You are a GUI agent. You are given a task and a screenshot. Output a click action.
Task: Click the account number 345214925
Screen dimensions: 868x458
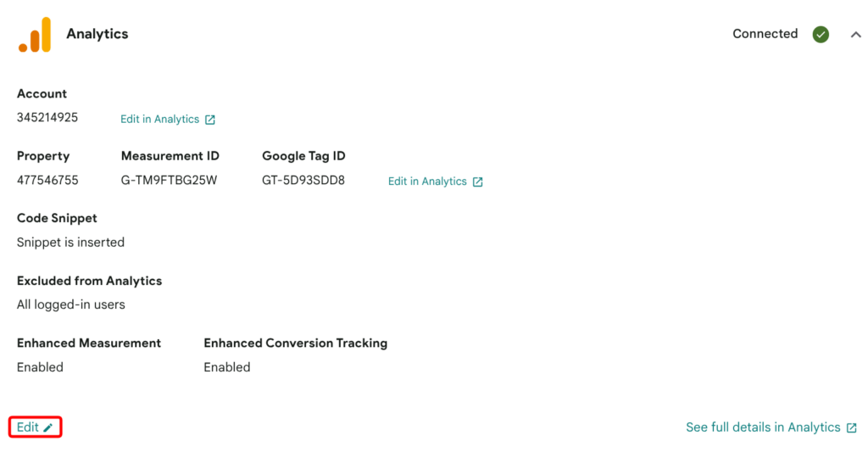click(x=47, y=117)
